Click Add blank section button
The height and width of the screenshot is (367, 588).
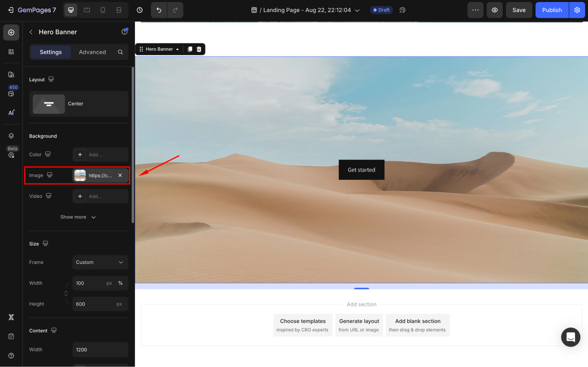(x=417, y=325)
